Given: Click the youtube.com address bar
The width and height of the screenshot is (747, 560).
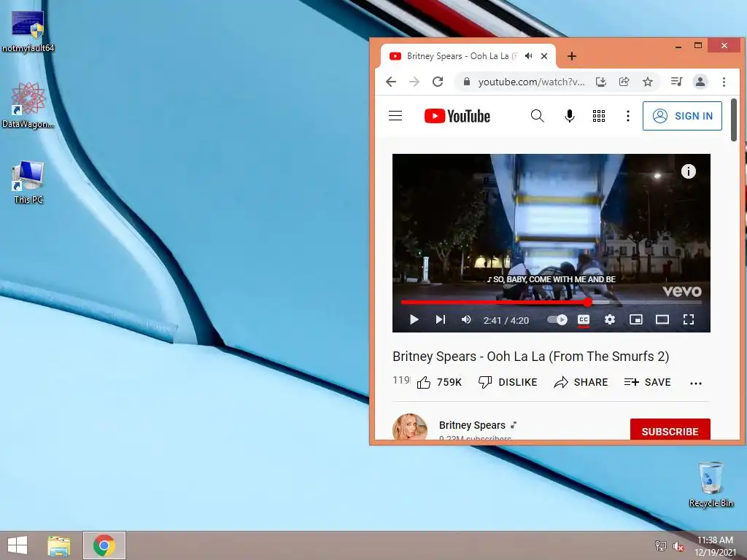Looking at the screenshot, I should point(531,82).
